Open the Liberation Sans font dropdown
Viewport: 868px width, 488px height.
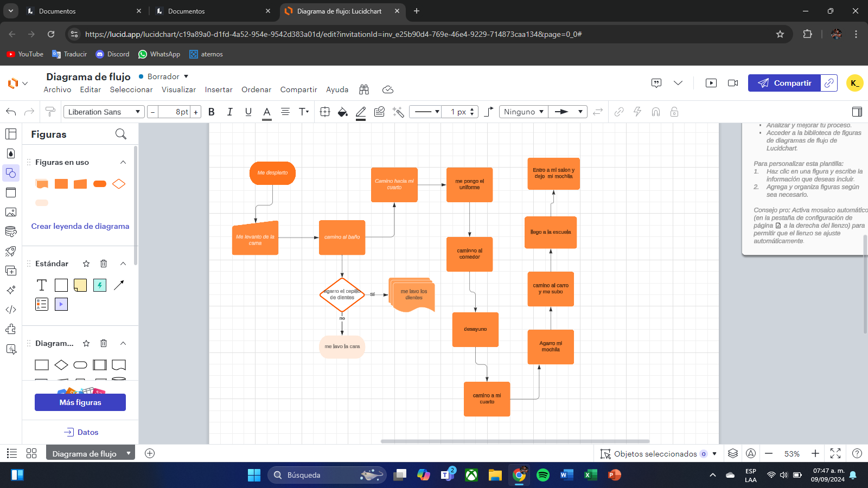tap(104, 112)
